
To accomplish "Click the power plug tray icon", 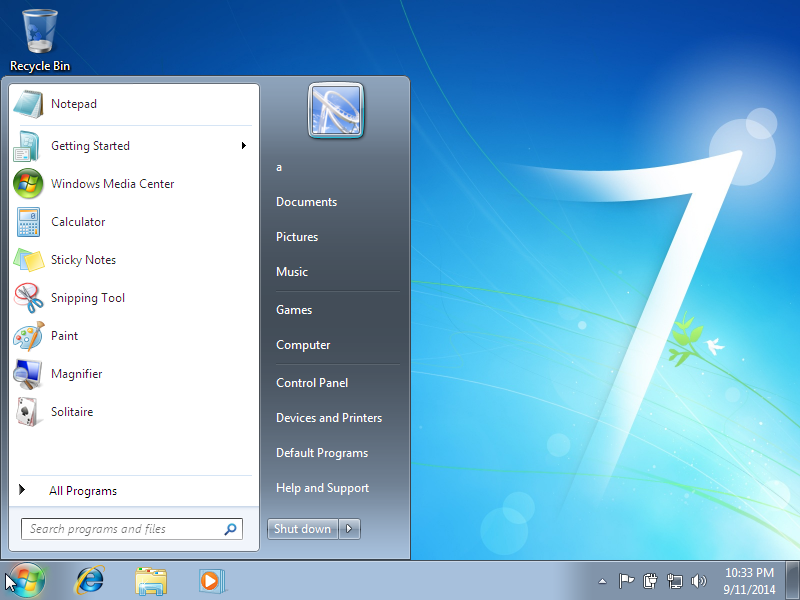I will click(x=650, y=581).
